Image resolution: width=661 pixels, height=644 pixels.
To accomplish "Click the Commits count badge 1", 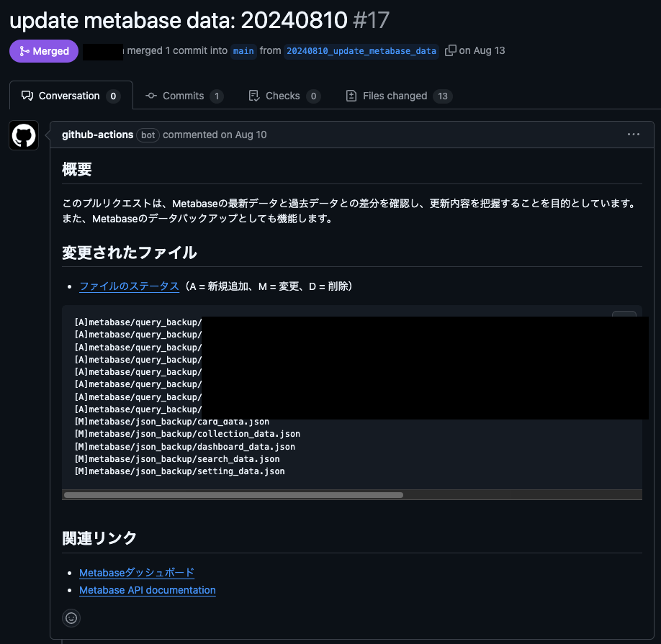I will pyautogui.click(x=217, y=96).
